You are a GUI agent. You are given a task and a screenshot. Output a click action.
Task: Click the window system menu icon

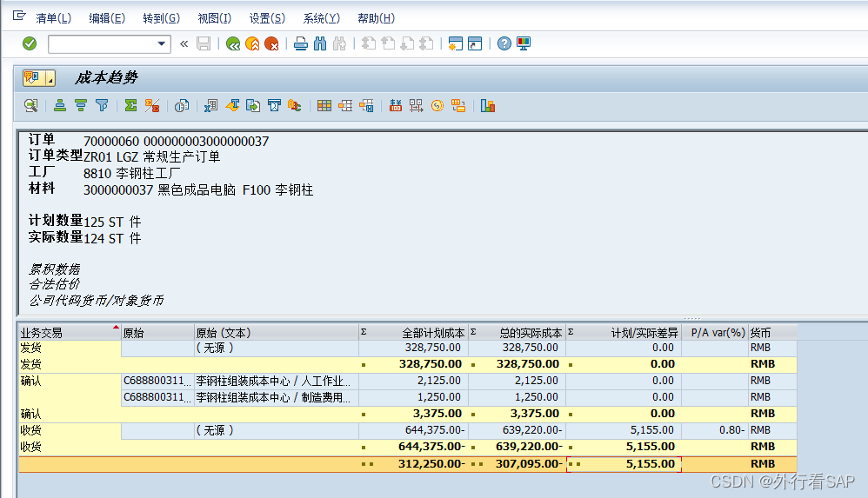19,16
